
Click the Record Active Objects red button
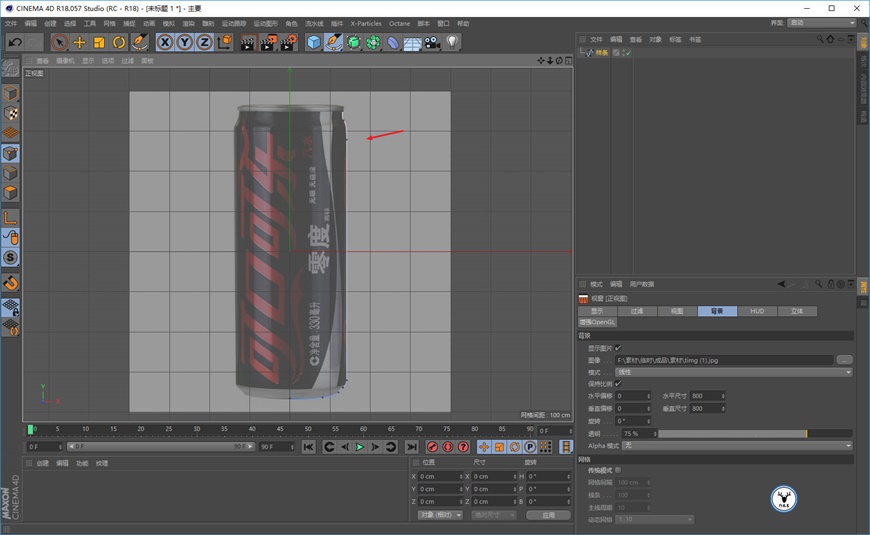432,447
